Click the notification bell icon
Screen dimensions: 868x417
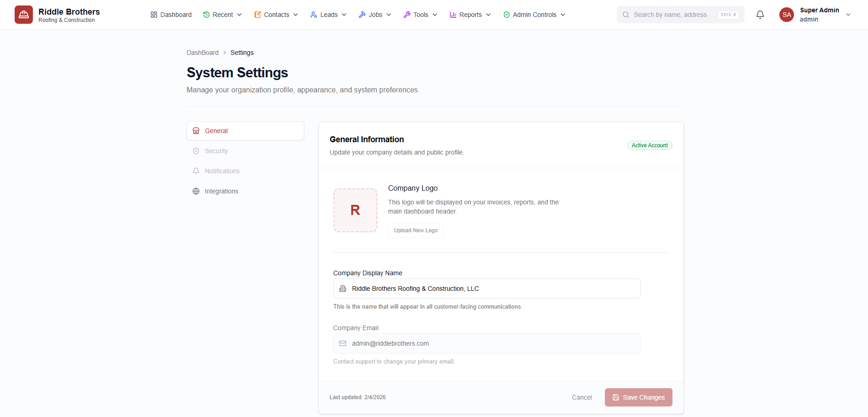pyautogui.click(x=760, y=14)
